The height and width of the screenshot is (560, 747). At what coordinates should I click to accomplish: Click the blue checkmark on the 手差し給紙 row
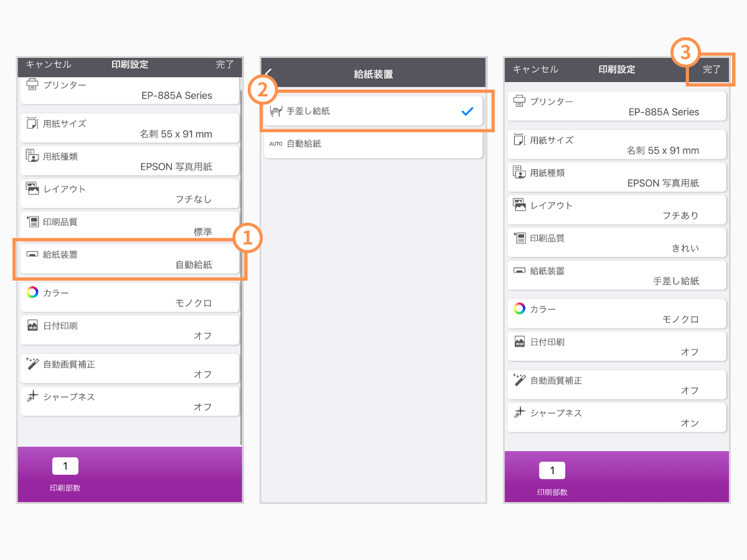467,112
